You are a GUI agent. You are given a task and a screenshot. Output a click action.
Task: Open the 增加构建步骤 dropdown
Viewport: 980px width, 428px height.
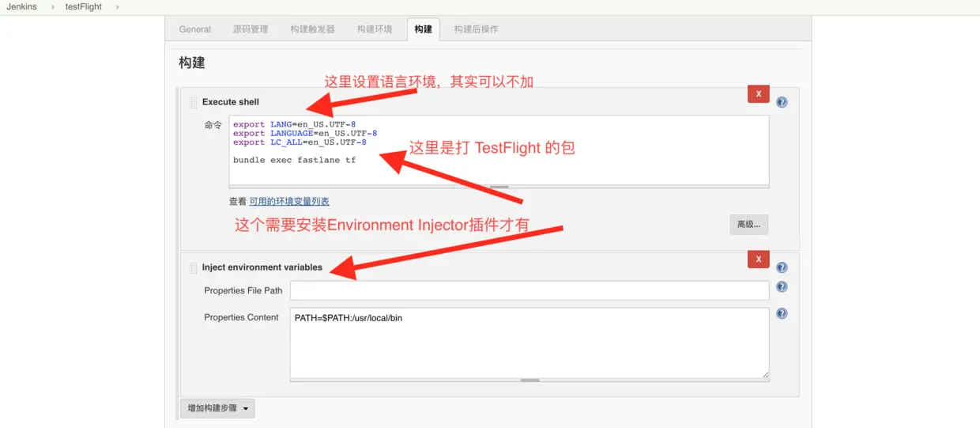point(217,409)
